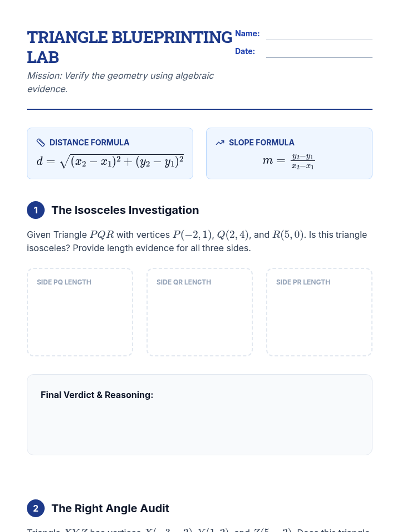Click the Name blank line

[319, 36]
